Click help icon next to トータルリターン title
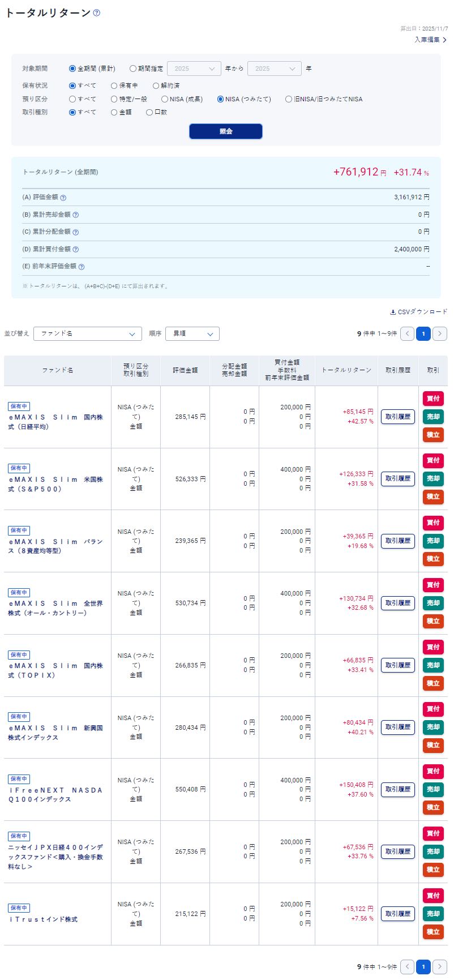 pos(96,13)
